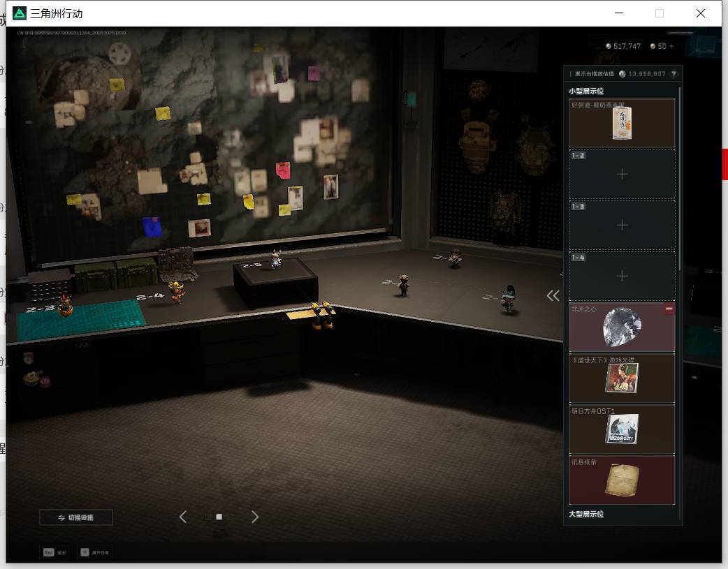
Task: Click the 小型展示位 section heading
Action: [x=586, y=91]
